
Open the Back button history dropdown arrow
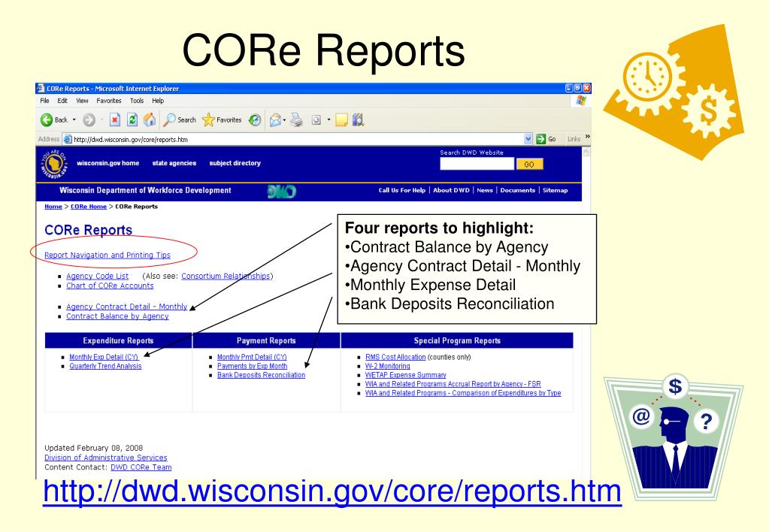[74, 119]
